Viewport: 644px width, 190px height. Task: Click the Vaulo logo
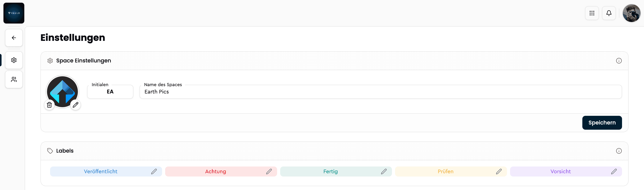click(14, 13)
